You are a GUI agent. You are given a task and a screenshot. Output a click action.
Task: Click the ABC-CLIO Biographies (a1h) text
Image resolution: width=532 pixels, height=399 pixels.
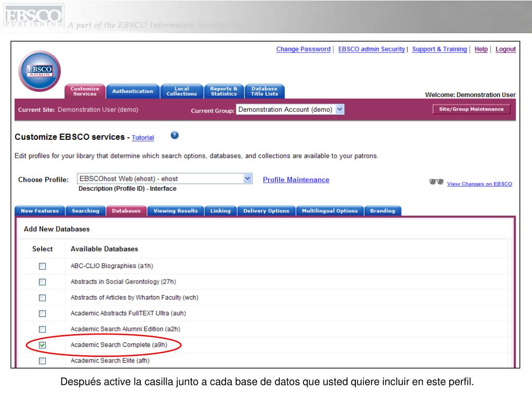[x=112, y=266]
